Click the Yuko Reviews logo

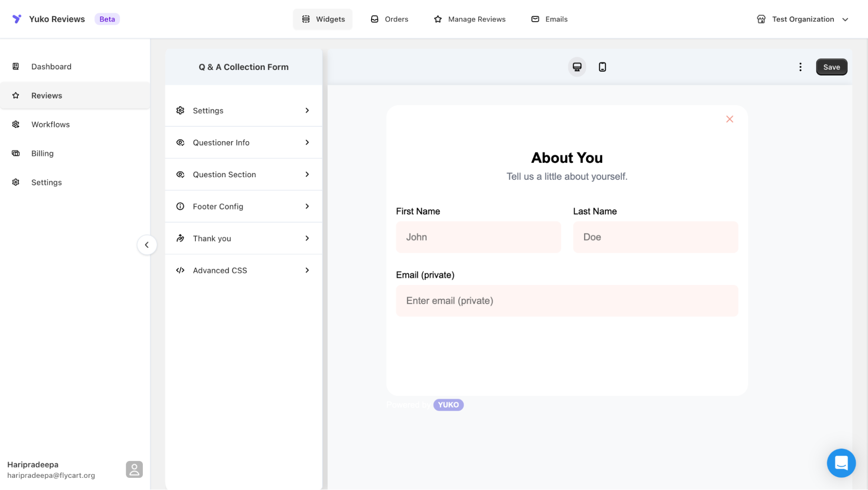[17, 19]
